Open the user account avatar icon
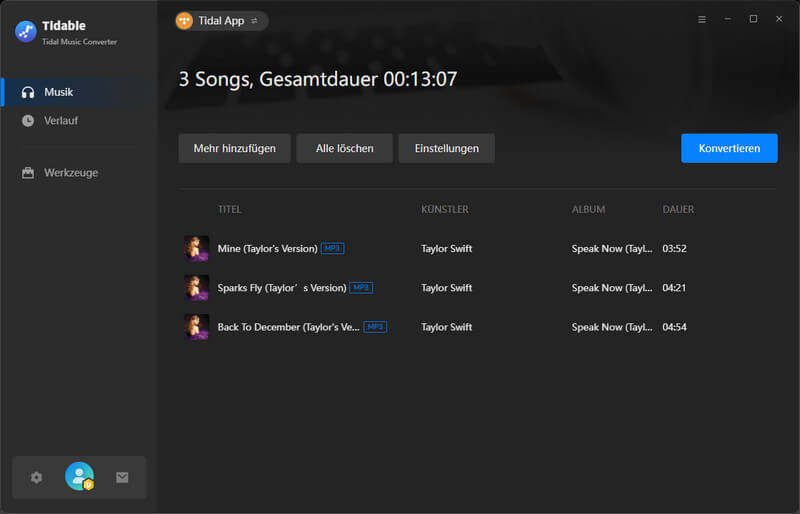The height and width of the screenshot is (514, 800). [80, 476]
